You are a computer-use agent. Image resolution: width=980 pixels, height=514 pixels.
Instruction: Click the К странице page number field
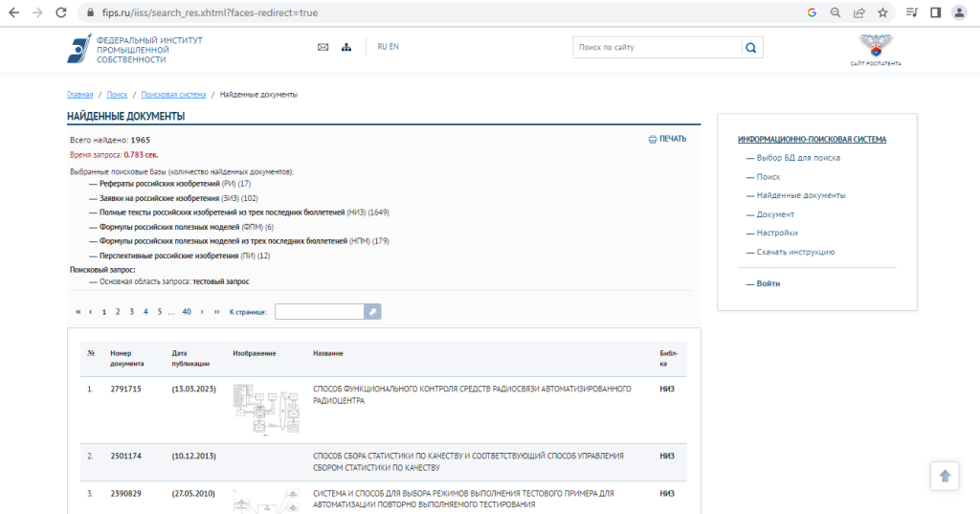[319, 311]
